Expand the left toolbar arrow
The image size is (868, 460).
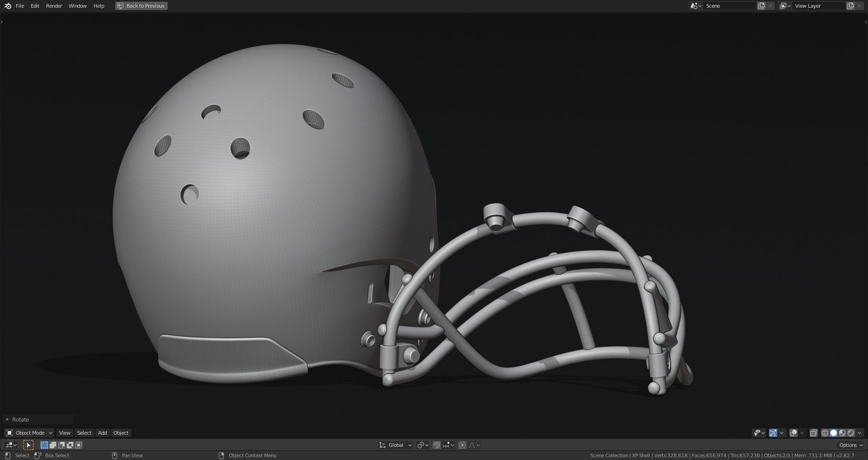coord(2,22)
